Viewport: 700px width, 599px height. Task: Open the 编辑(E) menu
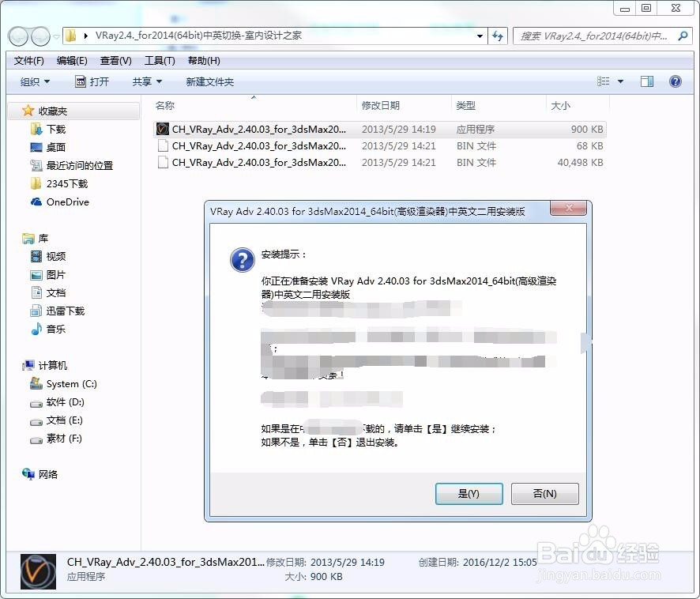73,60
